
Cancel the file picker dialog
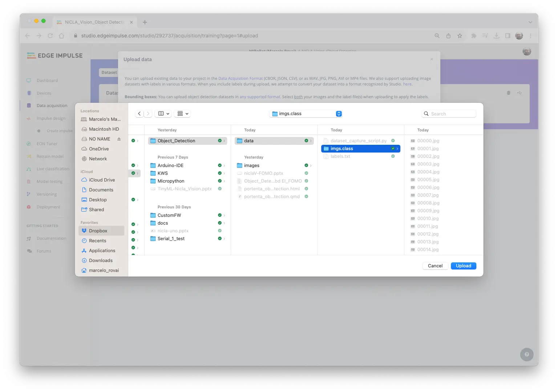point(435,266)
